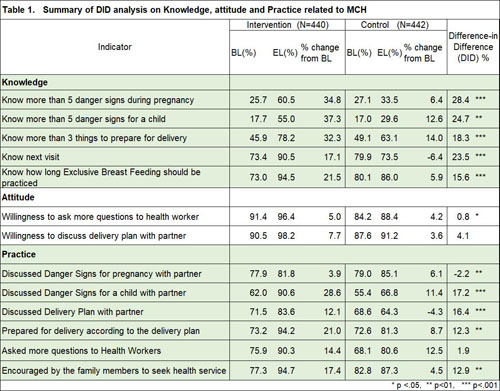Viewport: 500px width, 391px height.
Task: Select 'Discussed Delivery Plan with partner' row
Action: tap(73, 312)
